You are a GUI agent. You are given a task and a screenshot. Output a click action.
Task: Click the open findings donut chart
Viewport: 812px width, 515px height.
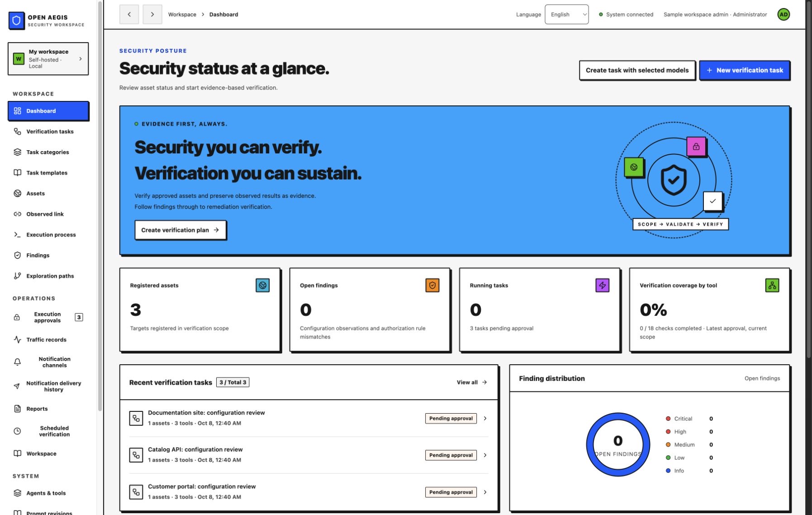point(618,444)
